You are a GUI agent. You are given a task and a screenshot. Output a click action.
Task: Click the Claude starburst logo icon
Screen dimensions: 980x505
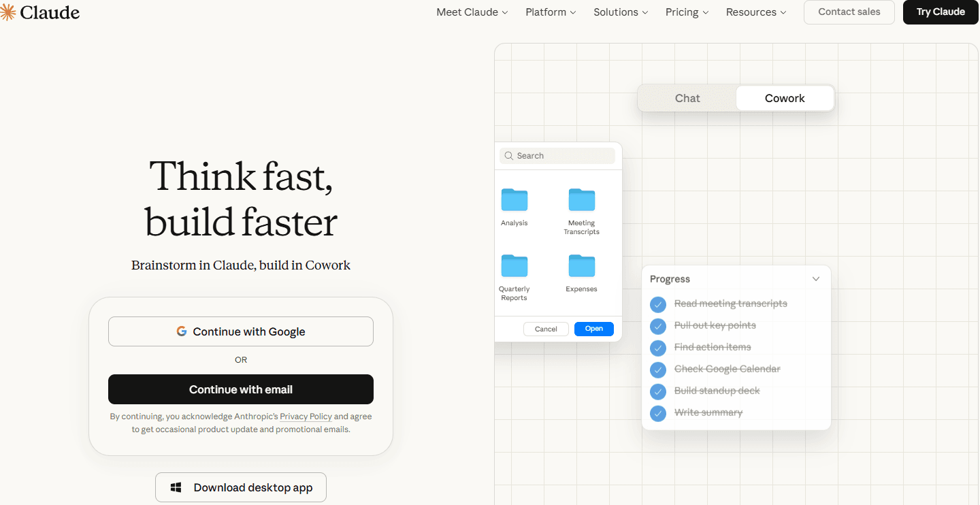(8, 12)
